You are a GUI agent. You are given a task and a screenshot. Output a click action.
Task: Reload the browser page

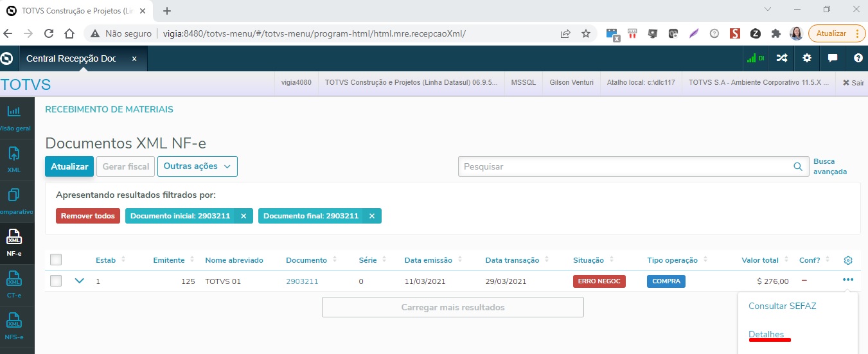[49, 33]
